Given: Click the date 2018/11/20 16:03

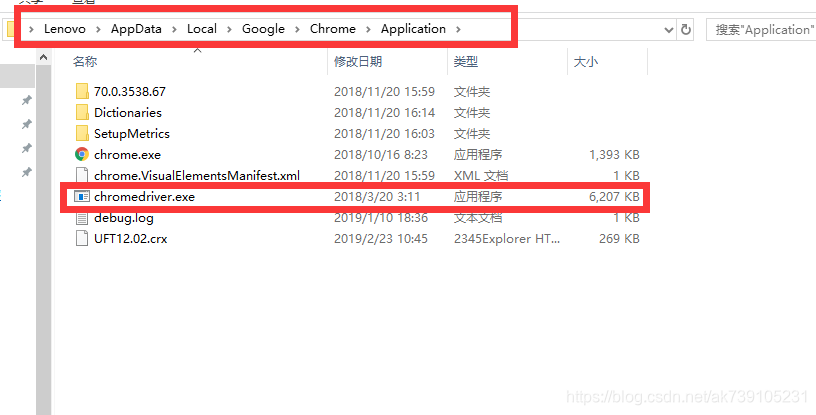Looking at the screenshot, I should click(384, 134).
